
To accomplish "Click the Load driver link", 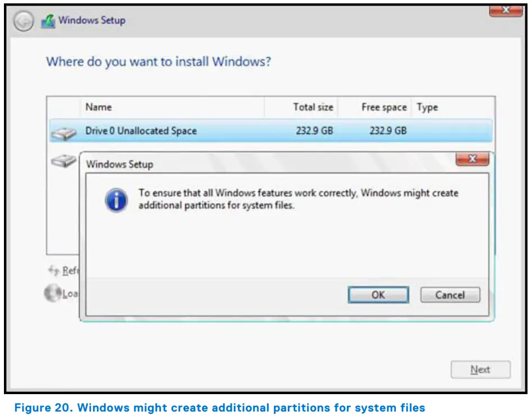I will [70, 293].
